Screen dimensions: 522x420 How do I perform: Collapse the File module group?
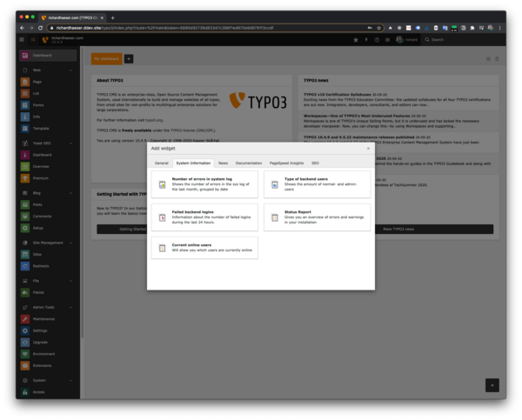click(71, 281)
